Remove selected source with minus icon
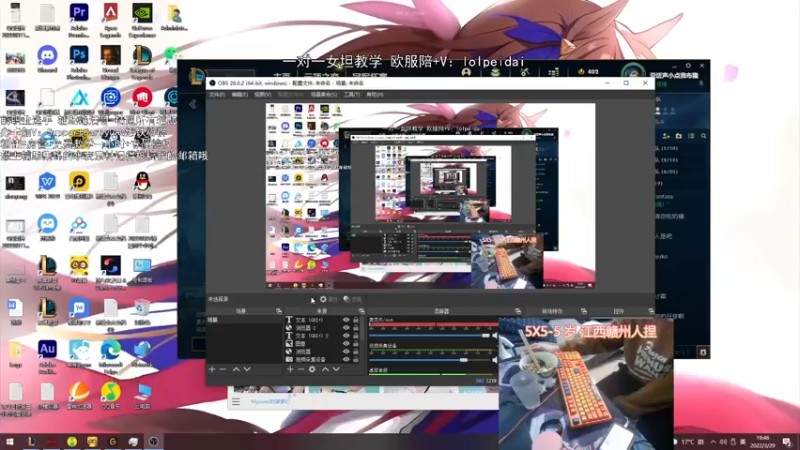Screen dimensions: 800x450 coord(301,369)
